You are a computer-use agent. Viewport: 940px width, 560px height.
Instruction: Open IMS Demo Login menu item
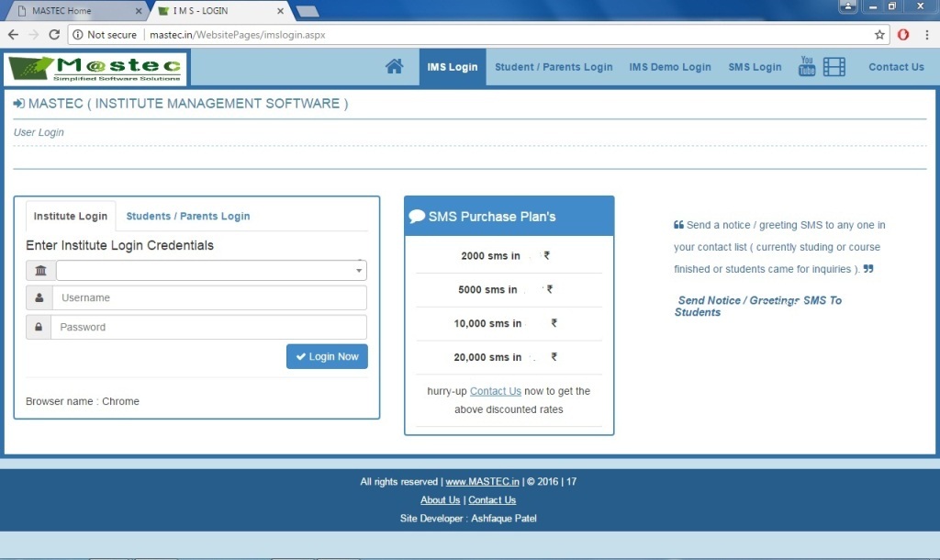670,67
